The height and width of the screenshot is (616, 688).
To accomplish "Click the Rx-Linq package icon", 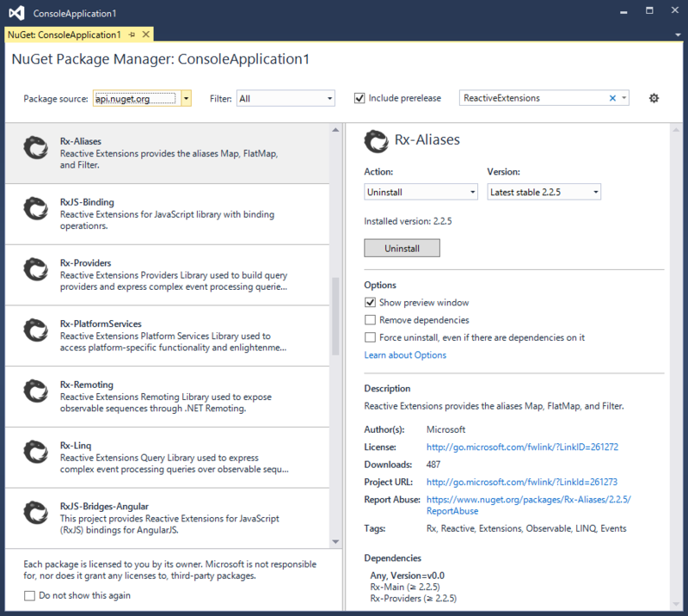I will (35, 452).
